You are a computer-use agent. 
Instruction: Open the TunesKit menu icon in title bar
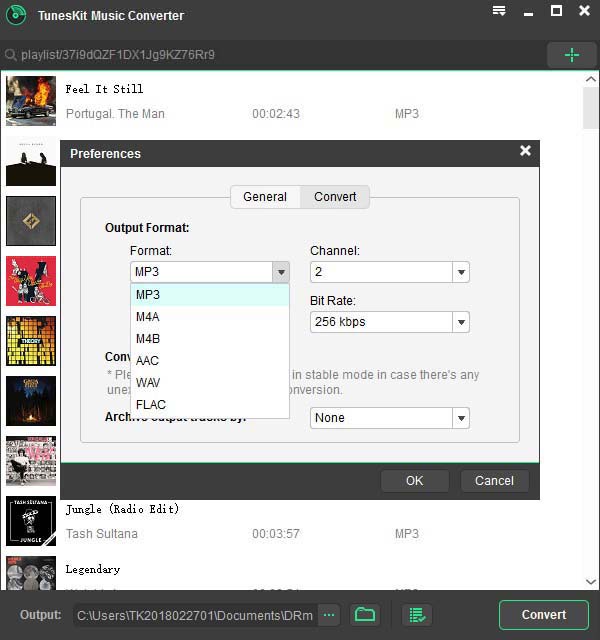(499, 11)
